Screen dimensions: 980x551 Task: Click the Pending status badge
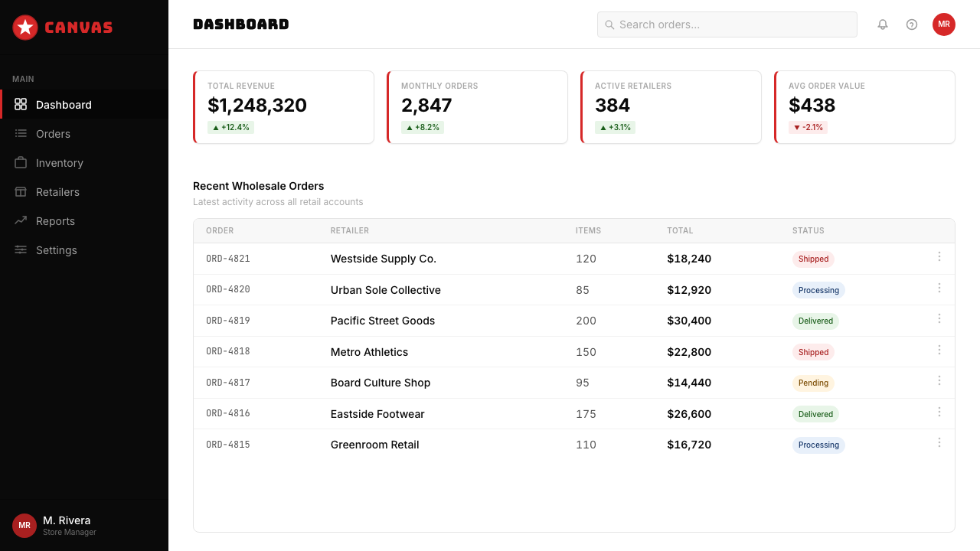point(813,383)
